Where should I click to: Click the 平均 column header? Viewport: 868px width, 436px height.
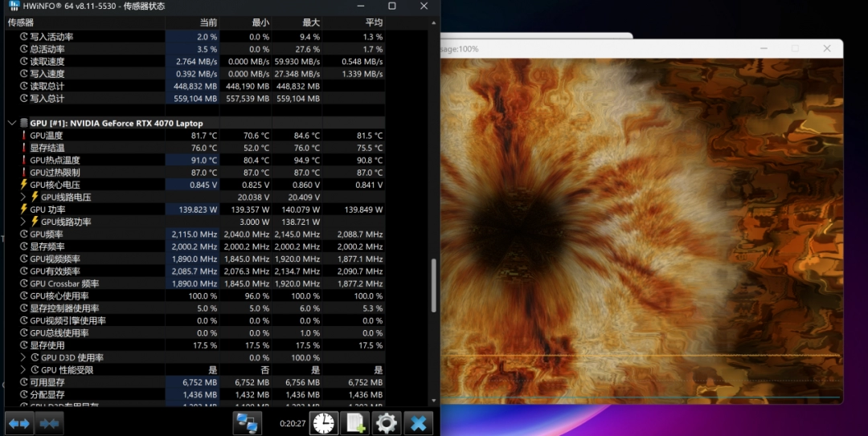353,22
